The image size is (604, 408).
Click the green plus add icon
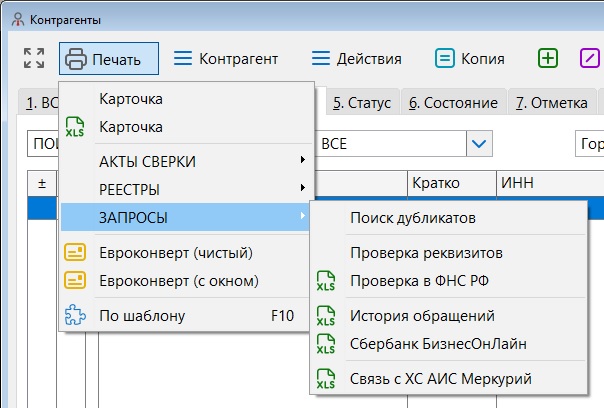[548, 59]
